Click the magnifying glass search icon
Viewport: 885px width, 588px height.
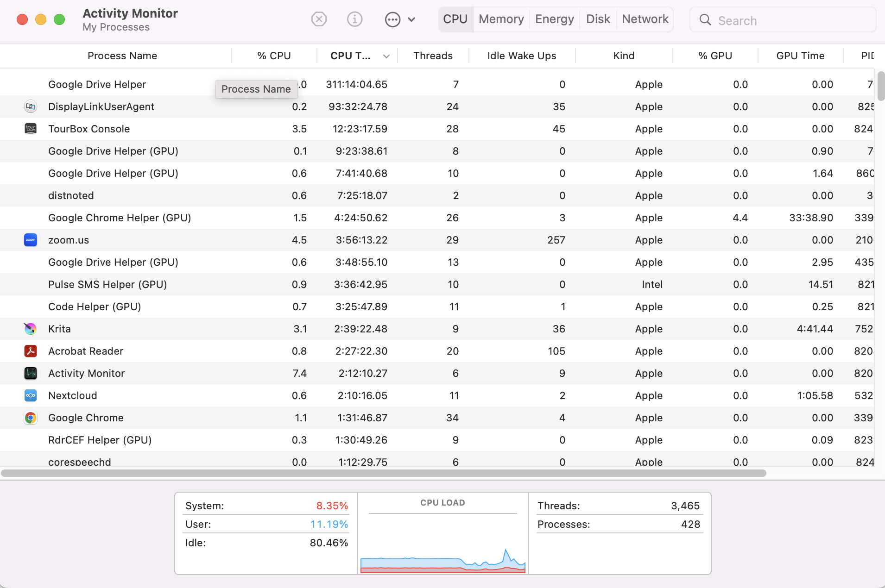(x=705, y=20)
